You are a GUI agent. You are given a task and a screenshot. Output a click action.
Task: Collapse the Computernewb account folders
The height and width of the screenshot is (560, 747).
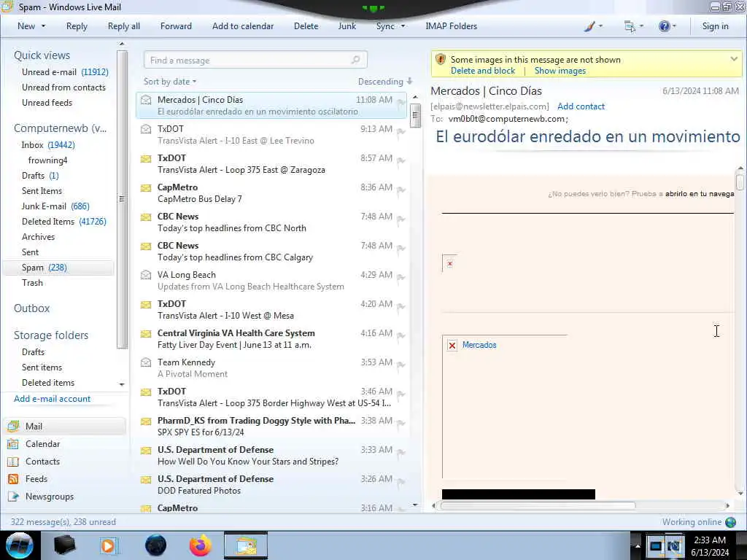pyautogui.click(x=60, y=128)
